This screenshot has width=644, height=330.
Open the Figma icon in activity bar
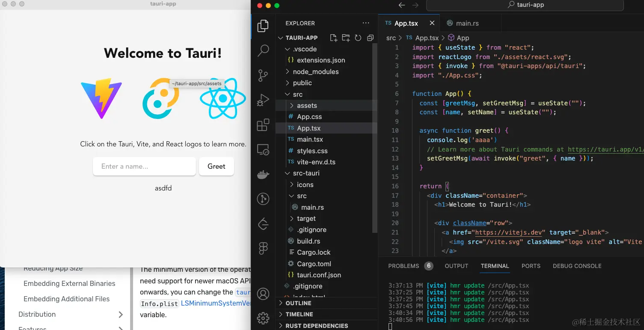(x=263, y=248)
